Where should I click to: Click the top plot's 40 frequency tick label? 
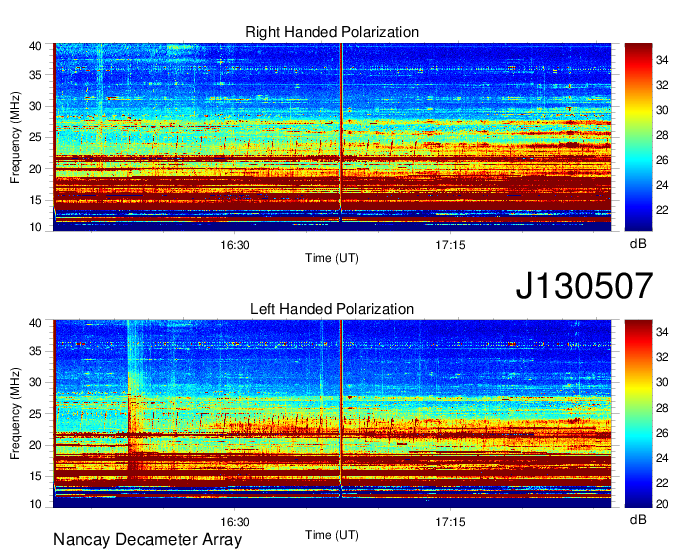pyautogui.click(x=35, y=46)
